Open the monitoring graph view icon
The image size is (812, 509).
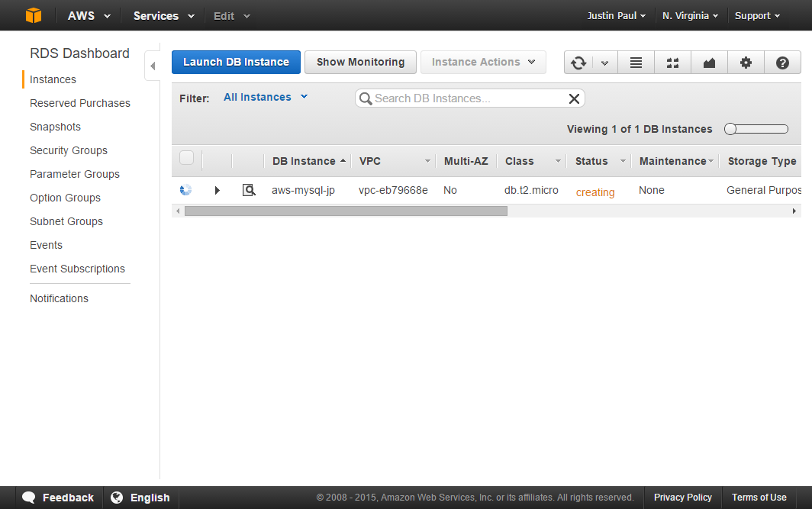tap(709, 63)
